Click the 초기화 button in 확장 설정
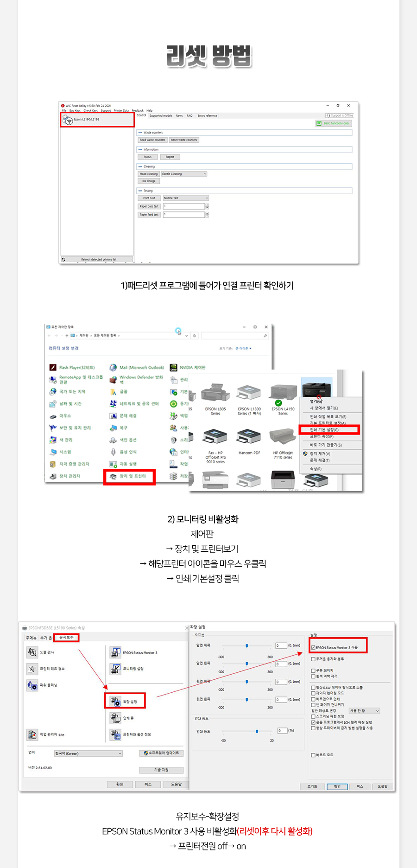This screenshot has height=868, width=417. 313,786
